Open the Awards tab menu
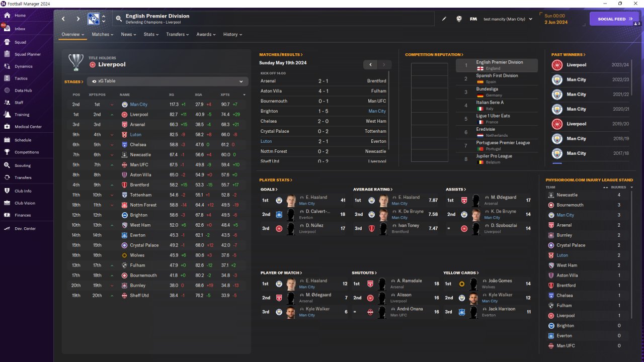 point(206,35)
